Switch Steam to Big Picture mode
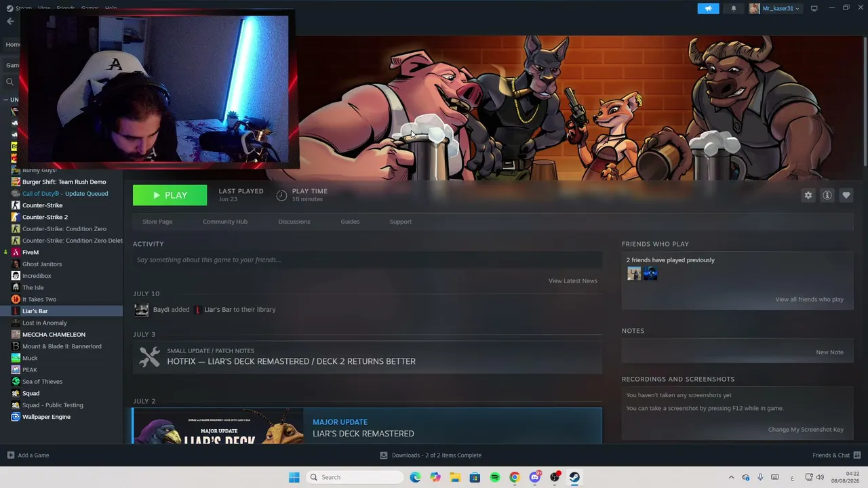 (814, 8)
